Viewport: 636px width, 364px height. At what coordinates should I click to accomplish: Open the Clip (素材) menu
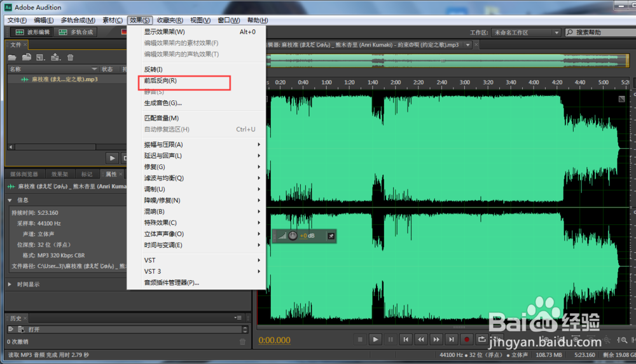point(113,20)
